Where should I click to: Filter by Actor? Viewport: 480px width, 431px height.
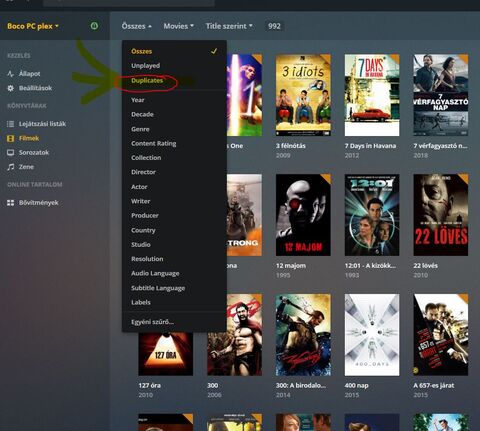tap(174, 187)
